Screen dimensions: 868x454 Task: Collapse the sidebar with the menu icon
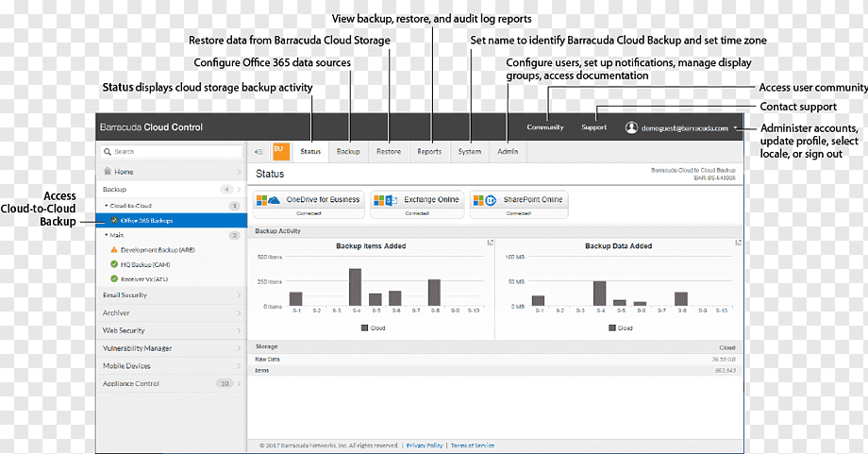click(x=259, y=152)
